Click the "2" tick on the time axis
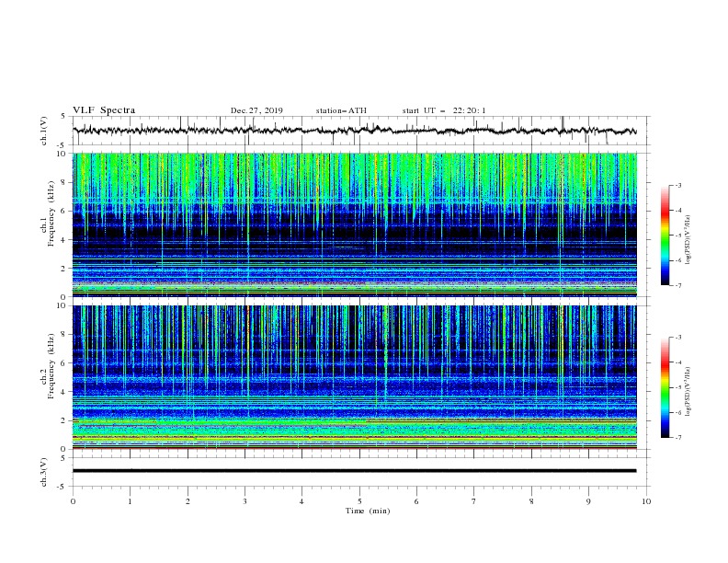The height and width of the screenshot is (563, 728). (x=188, y=501)
